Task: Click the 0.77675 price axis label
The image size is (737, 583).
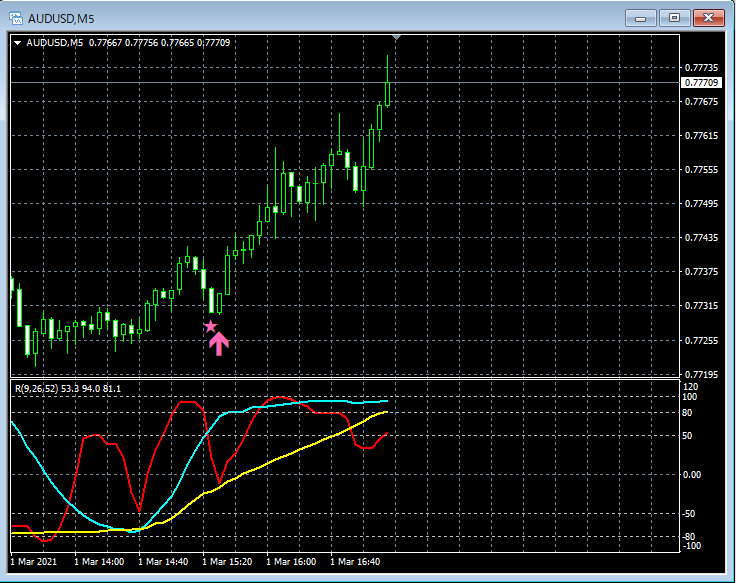Action: [701, 102]
